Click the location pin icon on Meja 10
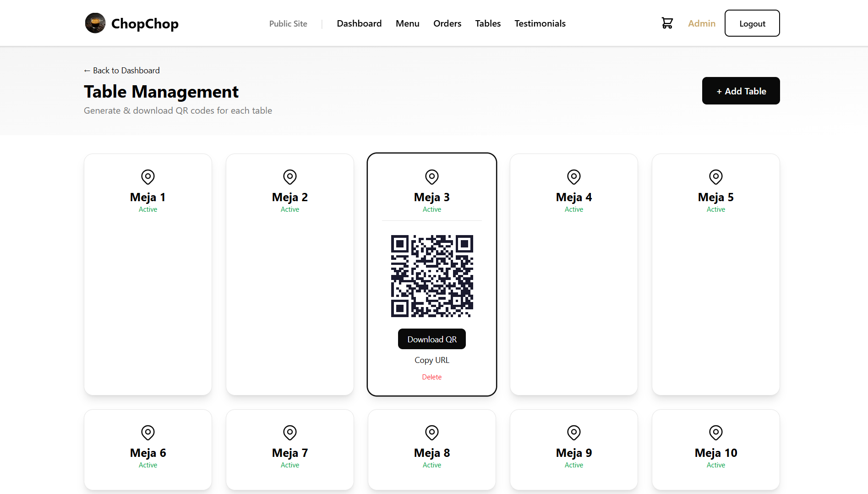 click(x=716, y=433)
